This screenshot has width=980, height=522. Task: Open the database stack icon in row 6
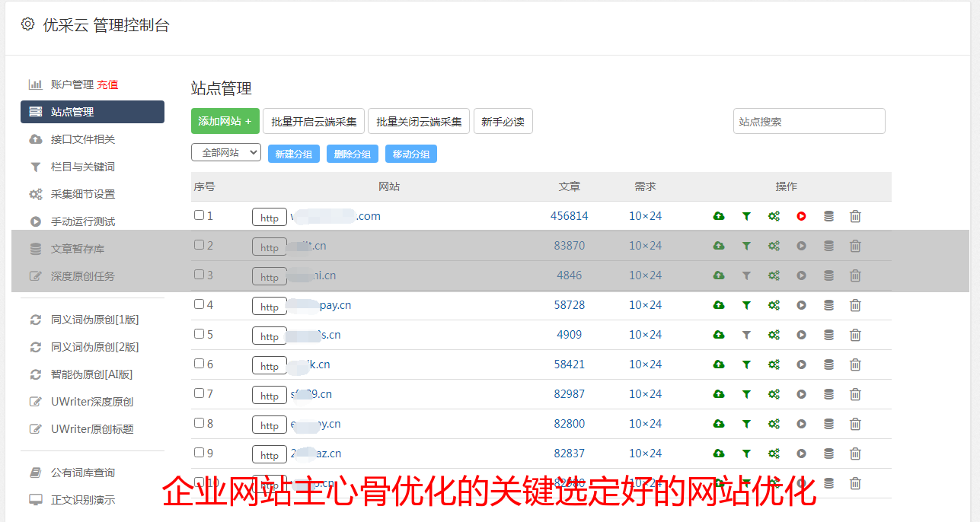tap(828, 364)
